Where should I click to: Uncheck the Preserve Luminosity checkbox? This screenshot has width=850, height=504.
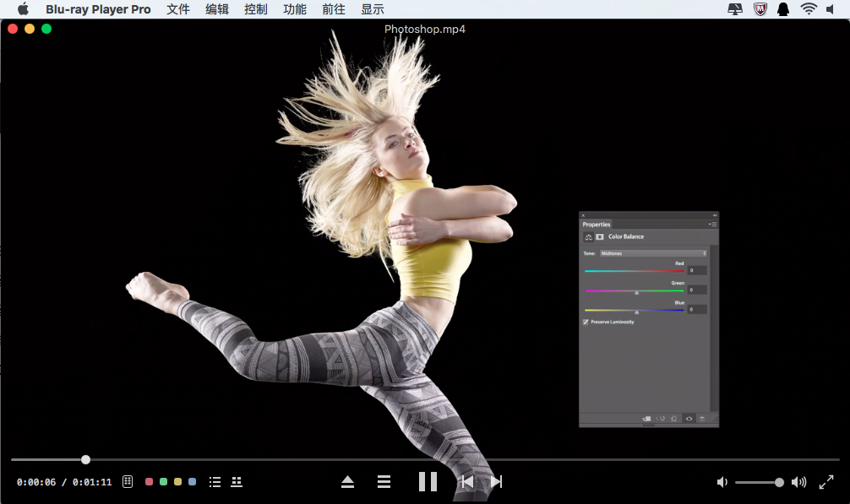(x=586, y=322)
